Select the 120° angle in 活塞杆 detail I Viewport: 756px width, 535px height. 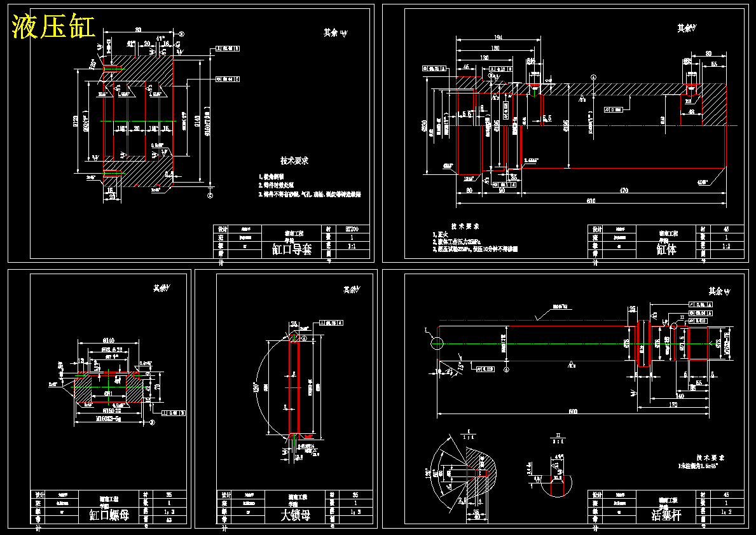[x=428, y=472]
